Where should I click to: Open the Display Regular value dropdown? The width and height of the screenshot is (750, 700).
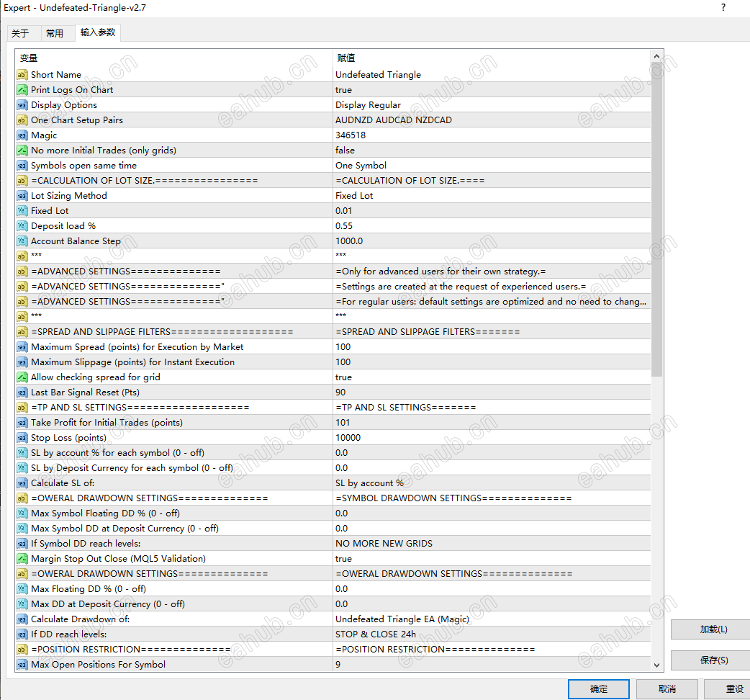click(492, 105)
